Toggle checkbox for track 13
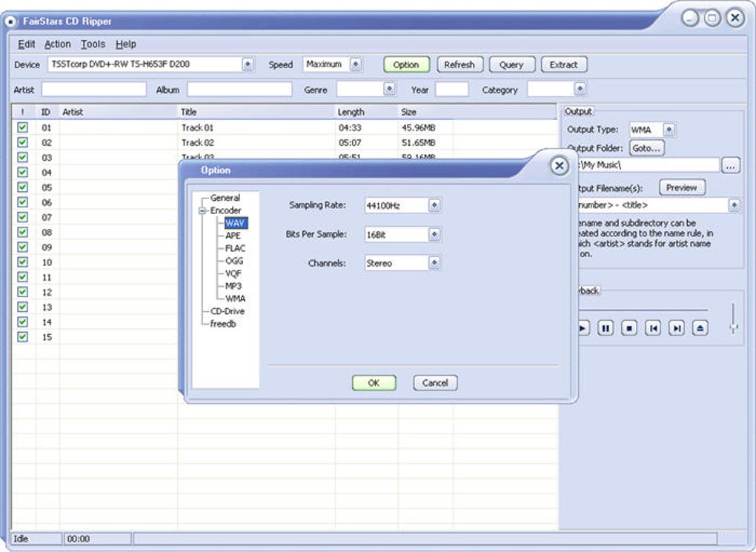The width and height of the screenshot is (756, 552). click(23, 307)
